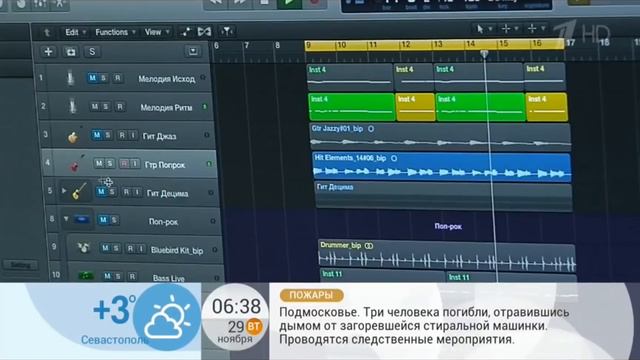This screenshot has width=640, height=360.
Task: Click bar 7 in the ruler
Action: tap(247, 45)
